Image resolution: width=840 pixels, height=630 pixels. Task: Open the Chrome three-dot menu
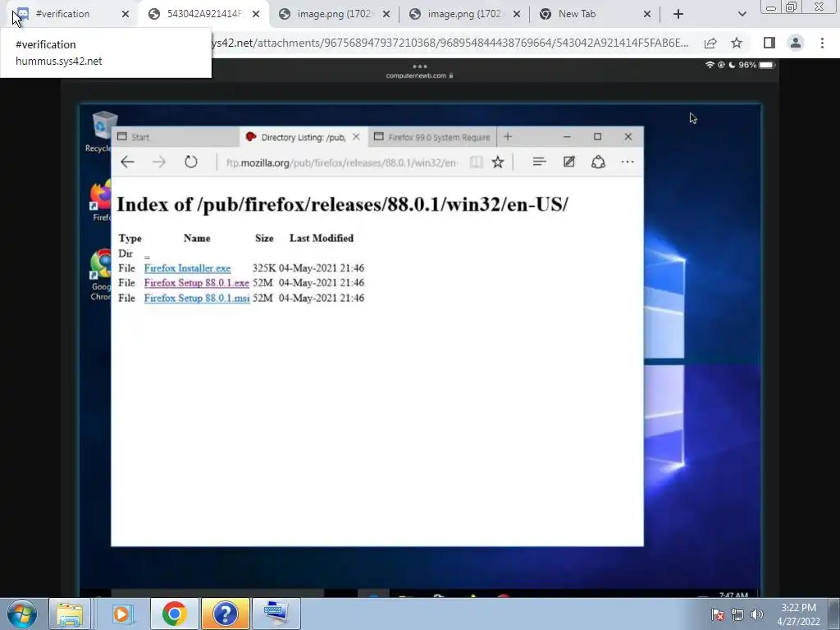click(822, 43)
